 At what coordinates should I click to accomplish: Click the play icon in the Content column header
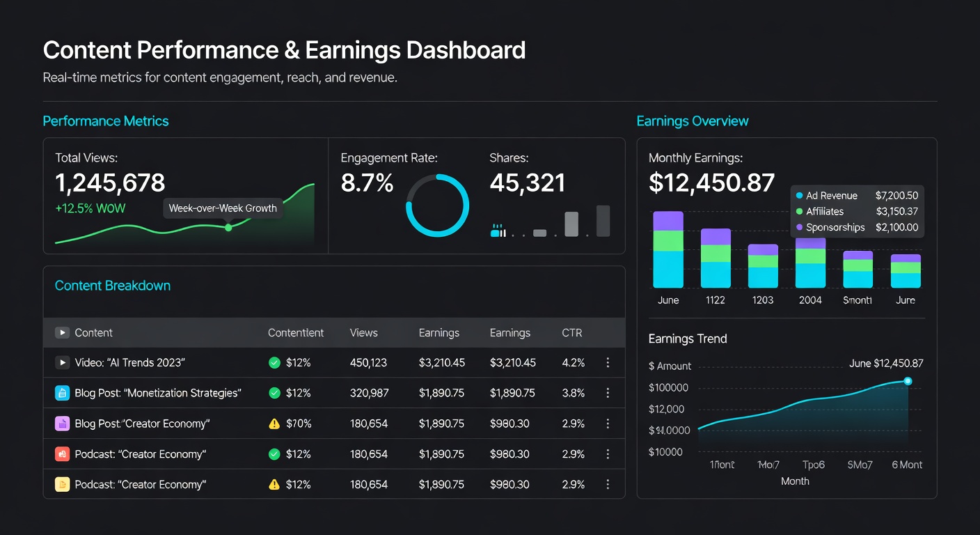63,333
